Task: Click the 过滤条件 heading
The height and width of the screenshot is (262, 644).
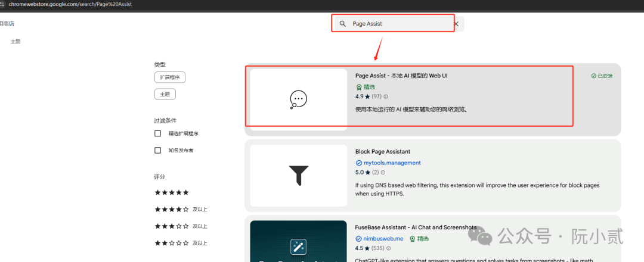Action: coord(166,121)
